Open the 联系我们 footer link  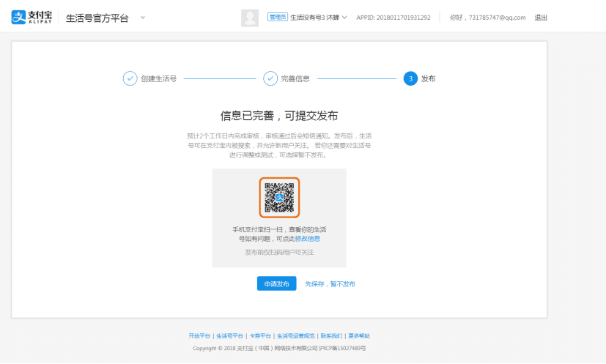coord(331,335)
